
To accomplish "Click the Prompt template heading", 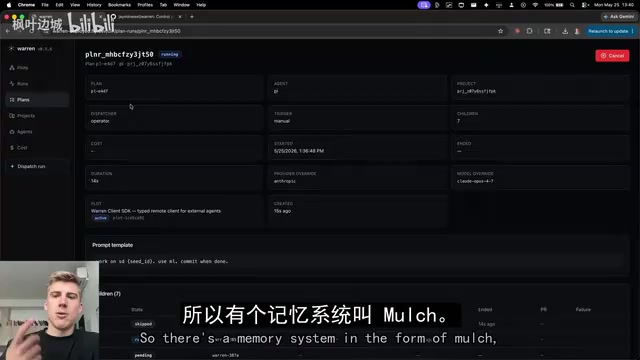I will (112, 245).
